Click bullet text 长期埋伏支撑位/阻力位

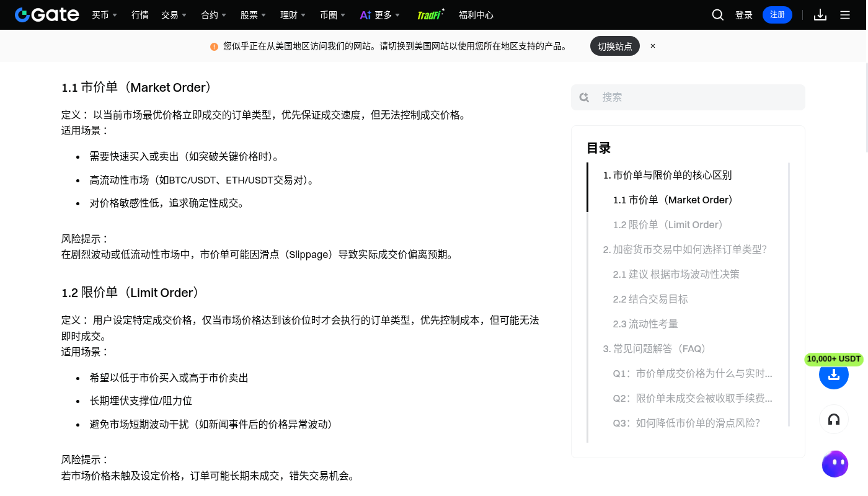click(x=141, y=401)
